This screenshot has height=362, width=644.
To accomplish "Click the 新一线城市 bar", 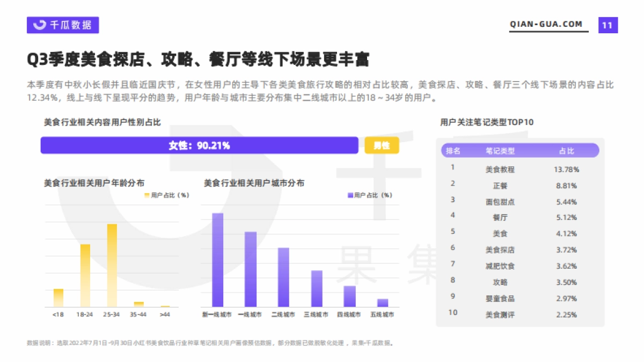I will coord(217,260).
